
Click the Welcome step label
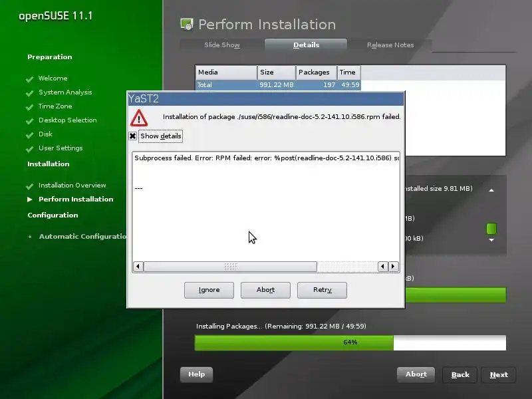click(53, 78)
